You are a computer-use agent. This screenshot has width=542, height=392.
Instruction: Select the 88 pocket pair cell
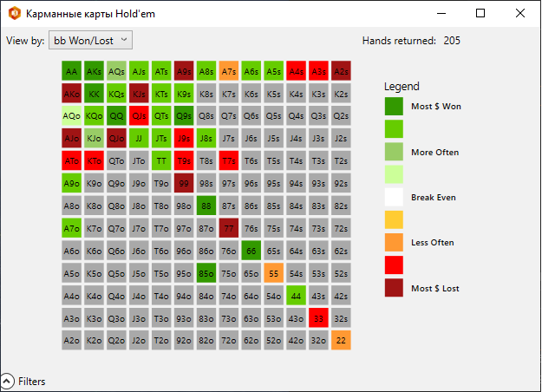(x=206, y=206)
